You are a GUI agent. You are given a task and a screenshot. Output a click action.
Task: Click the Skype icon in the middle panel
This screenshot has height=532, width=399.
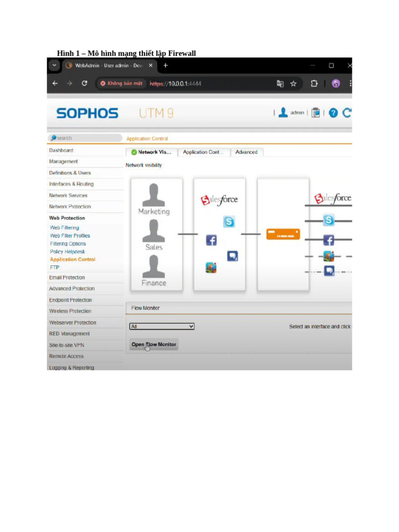[x=229, y=221]
